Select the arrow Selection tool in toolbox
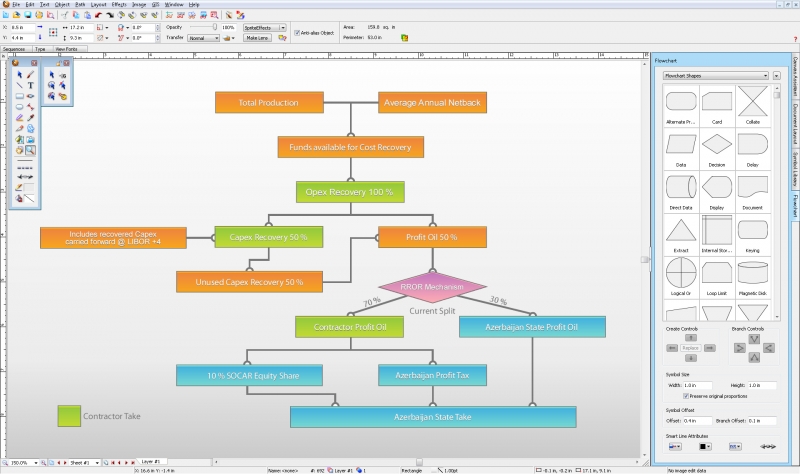Screen dimensions: 800x474 tap(20, 74)
